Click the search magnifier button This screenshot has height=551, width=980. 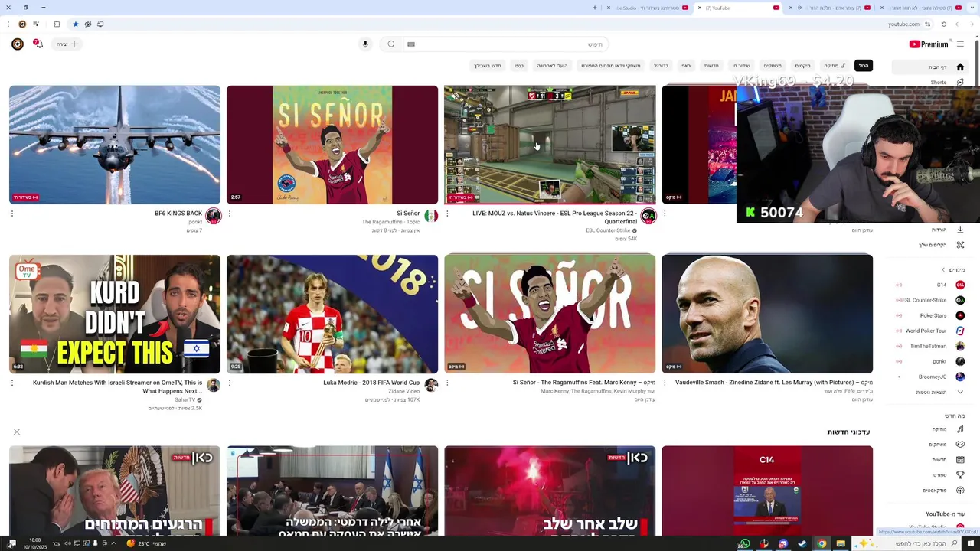coord(391,44)
